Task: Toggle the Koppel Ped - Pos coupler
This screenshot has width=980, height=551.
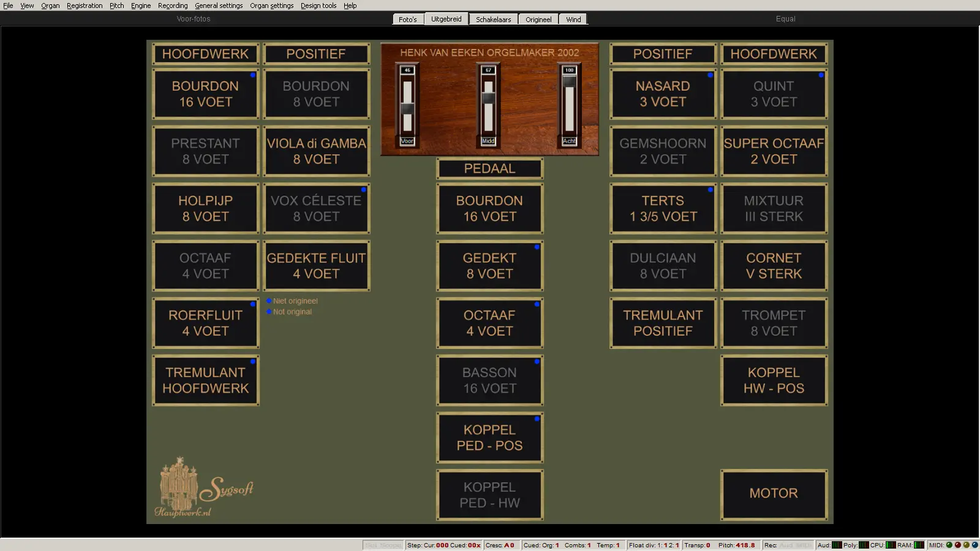Action: coord(489,438)
